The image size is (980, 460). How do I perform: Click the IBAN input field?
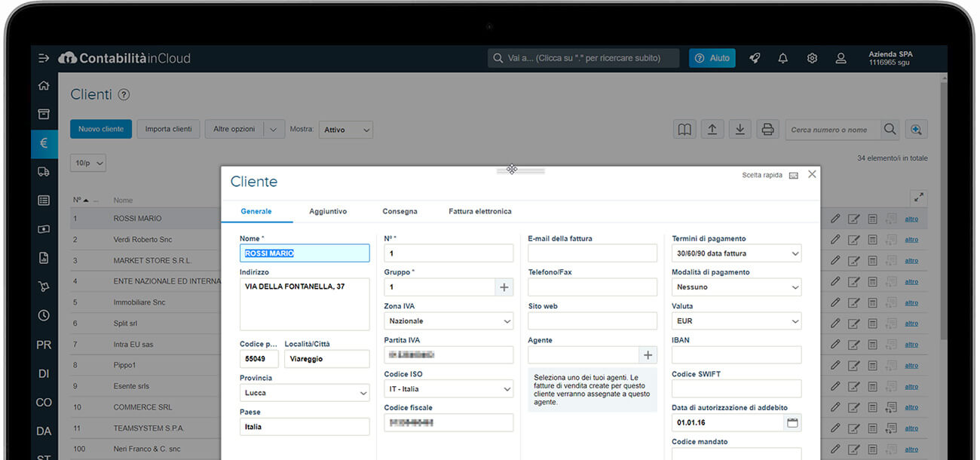(737, 355)
